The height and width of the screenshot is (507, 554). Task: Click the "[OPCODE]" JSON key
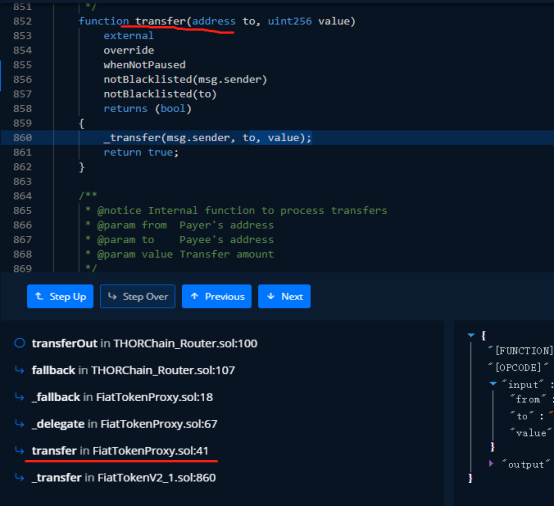pos(518,367)
